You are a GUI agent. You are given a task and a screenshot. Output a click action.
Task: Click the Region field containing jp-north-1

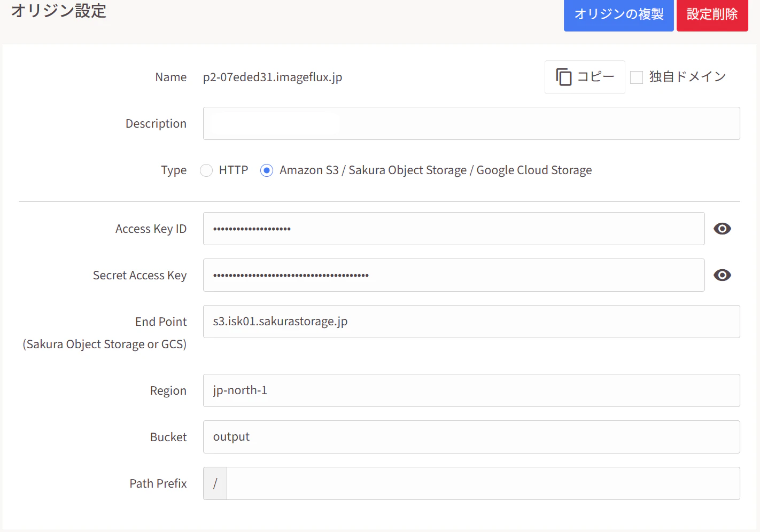tap(471, 390)
